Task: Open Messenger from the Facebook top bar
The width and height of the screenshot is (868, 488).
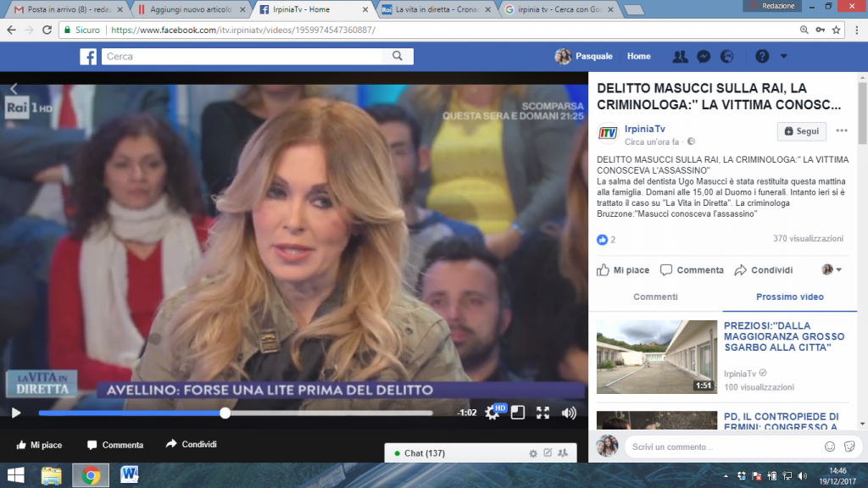Action: pyautogui.click(x=703, y=57)
